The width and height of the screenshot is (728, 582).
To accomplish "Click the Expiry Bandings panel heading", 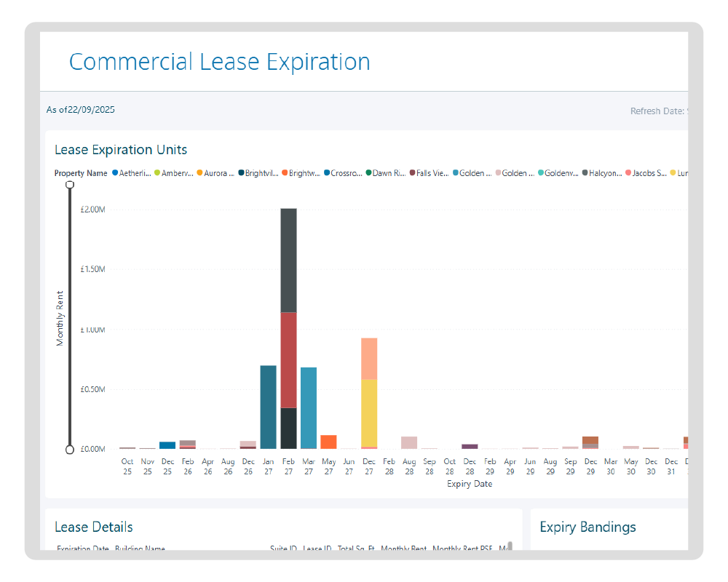I will pos(587,527).
